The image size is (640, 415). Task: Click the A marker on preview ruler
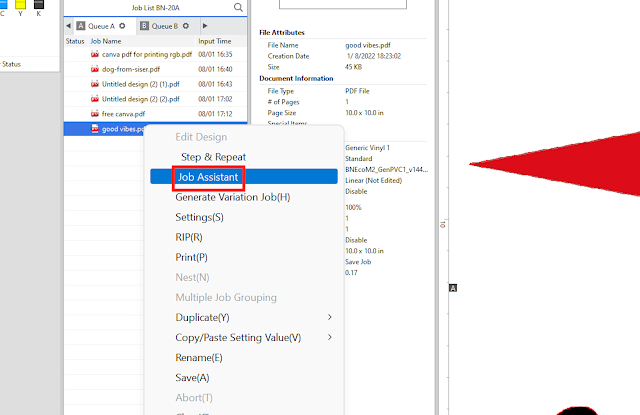[453, 288]
